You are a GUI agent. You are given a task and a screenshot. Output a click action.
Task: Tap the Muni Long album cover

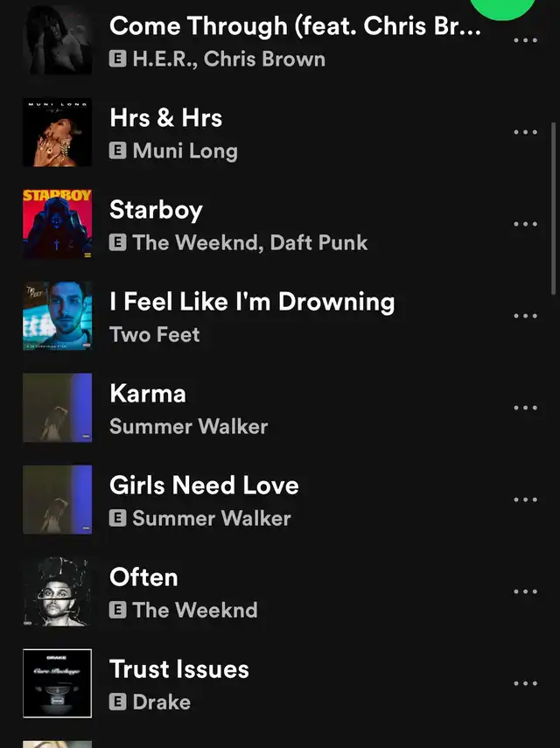tap(57, 132)
